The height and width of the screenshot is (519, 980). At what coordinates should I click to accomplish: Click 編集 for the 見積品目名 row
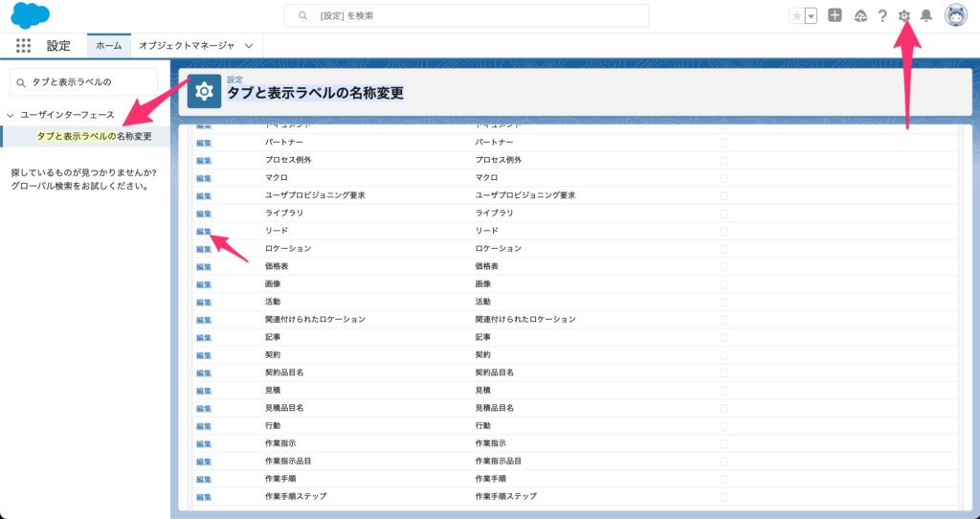click(x=204, y=408)
